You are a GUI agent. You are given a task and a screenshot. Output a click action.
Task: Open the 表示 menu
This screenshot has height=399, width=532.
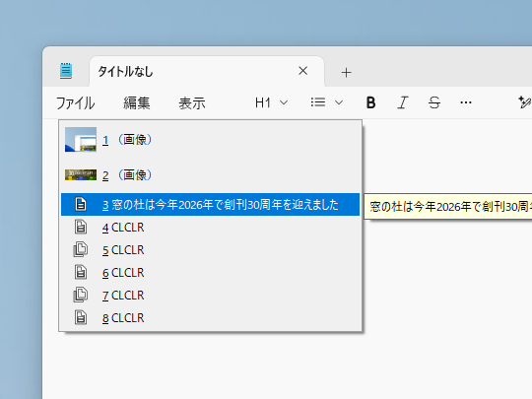(x=192, y=102)
